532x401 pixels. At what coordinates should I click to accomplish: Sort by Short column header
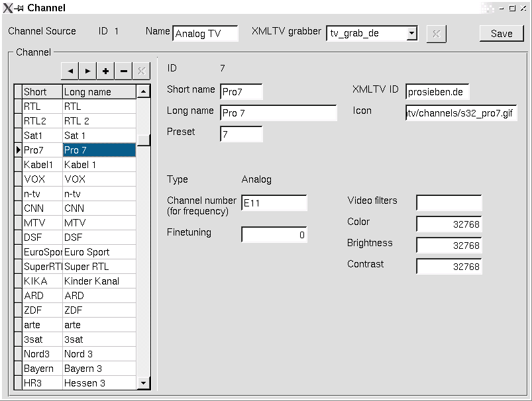[42, 92]
